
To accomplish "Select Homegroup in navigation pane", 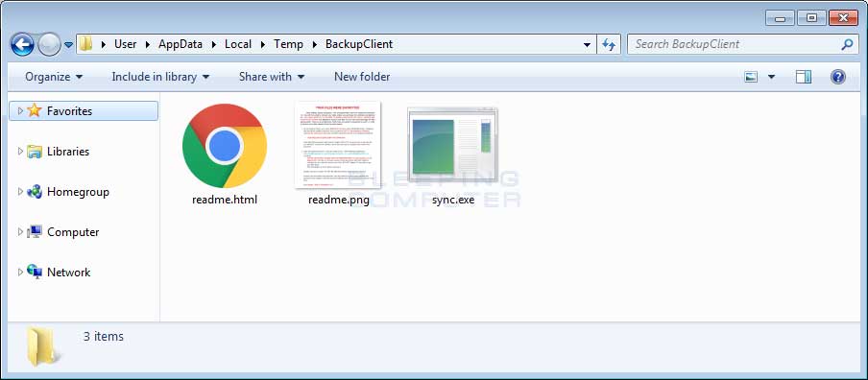I will (78, 192).
